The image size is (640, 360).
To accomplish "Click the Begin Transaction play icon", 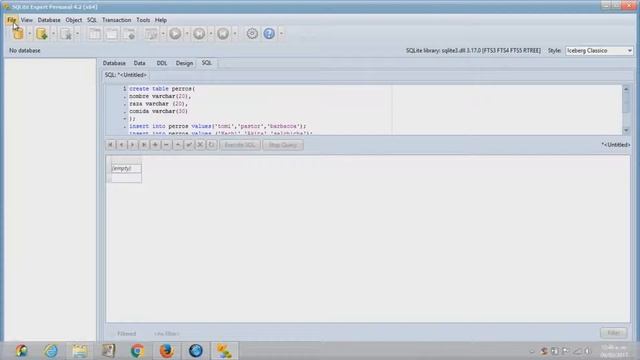I will pyautogui.click(x=175, y=34).
